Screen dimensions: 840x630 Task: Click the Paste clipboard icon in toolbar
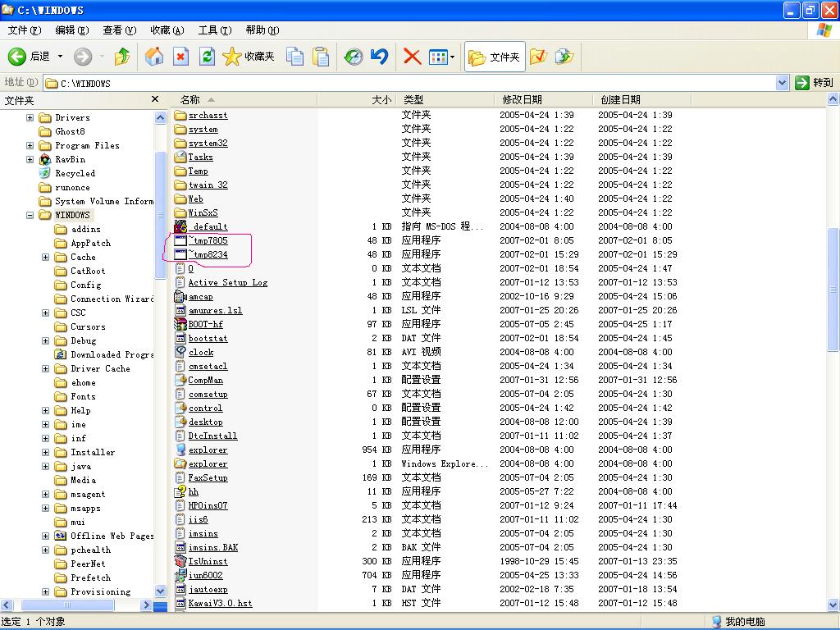pos(321,57)
